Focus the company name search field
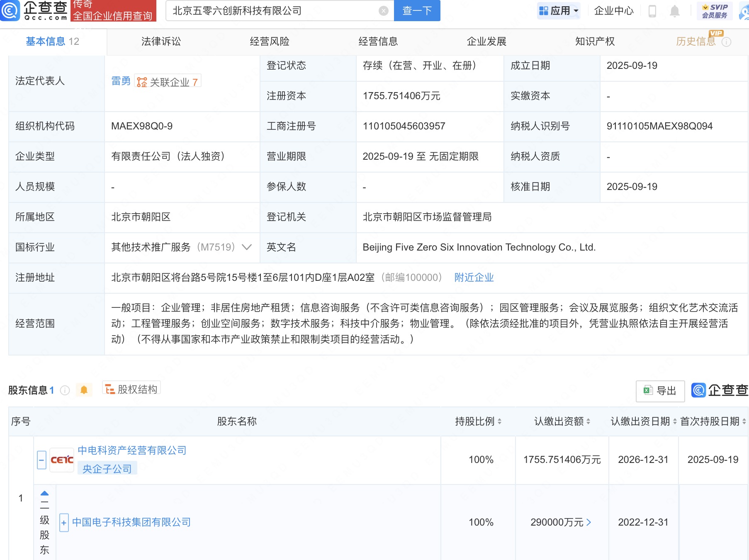The image size is (749, 560). (274, 11)
